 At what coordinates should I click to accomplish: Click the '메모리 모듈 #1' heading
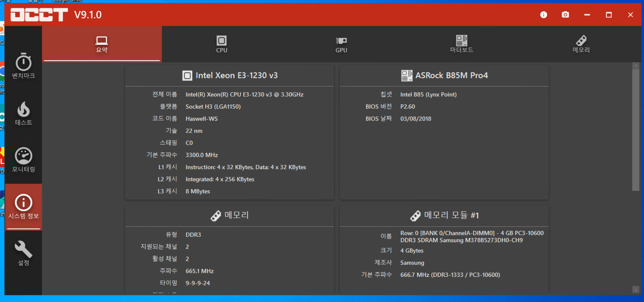[451, 215]
